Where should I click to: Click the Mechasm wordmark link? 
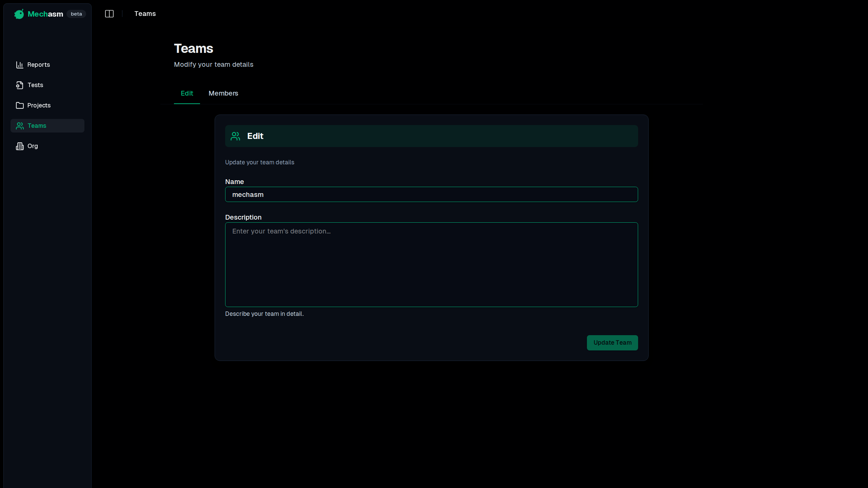[45, 14]
